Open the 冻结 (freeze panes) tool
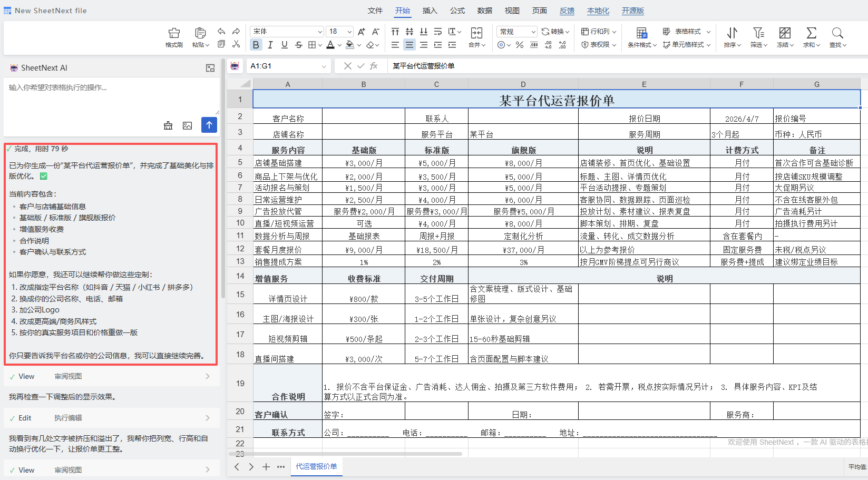Image resolution: width=868 pixels, height=480 pixels. pos(785,37)
